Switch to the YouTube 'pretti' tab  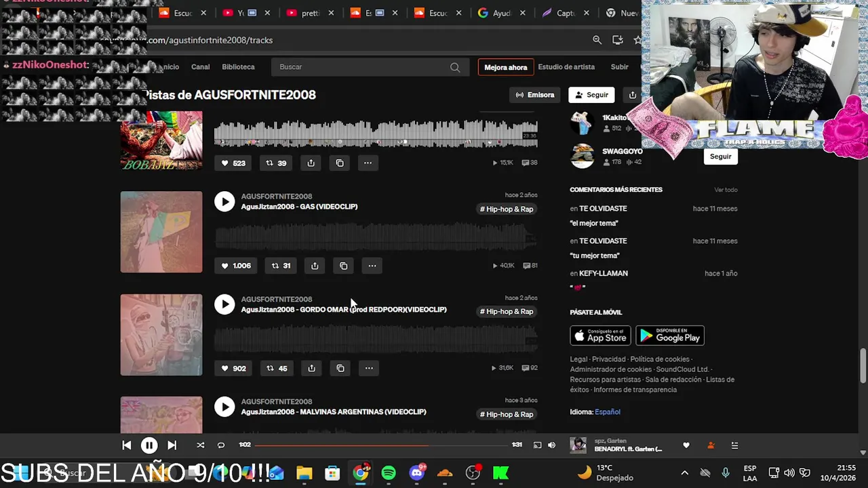pos(303,13)
